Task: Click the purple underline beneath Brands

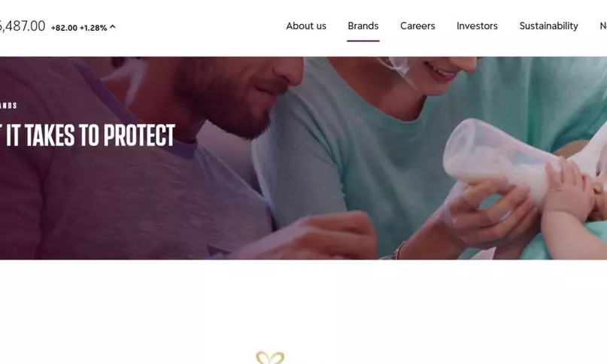Action: [363, 41]
